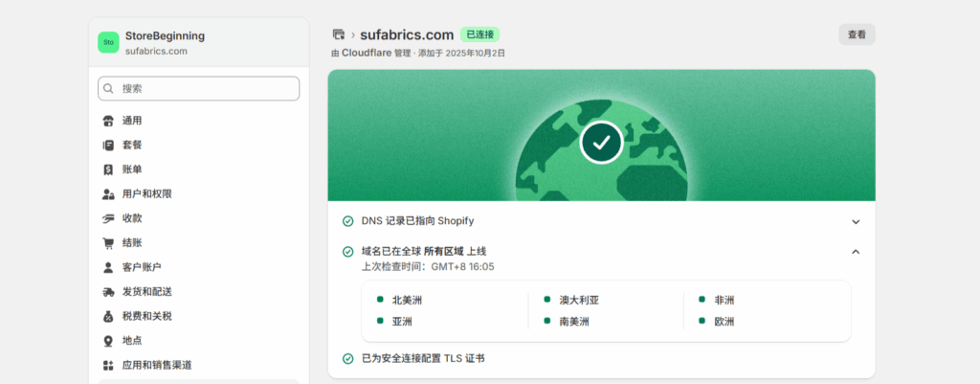
Task: Click the 查看 button
Action: click(x=857, y=34)
